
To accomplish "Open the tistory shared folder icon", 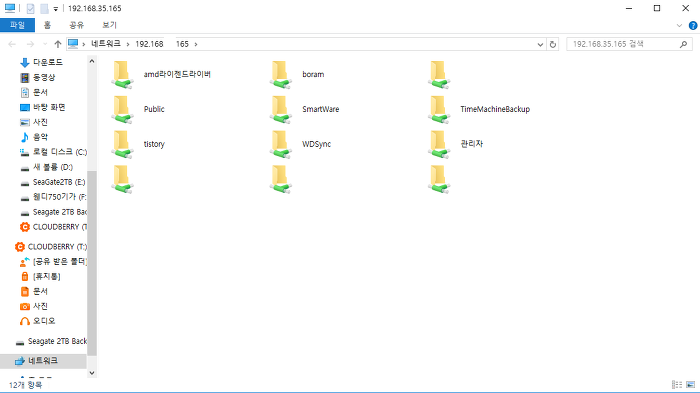I will click(x=122, y=144).
